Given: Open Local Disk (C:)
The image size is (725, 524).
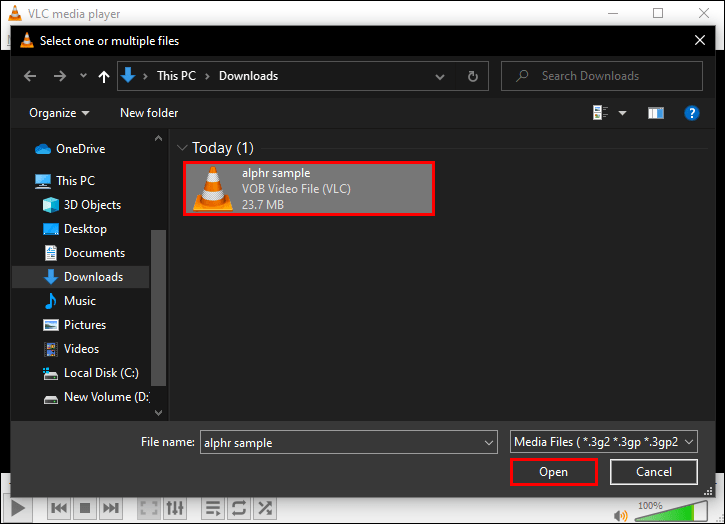Looking at the screenshot, I should coord(91,373).
